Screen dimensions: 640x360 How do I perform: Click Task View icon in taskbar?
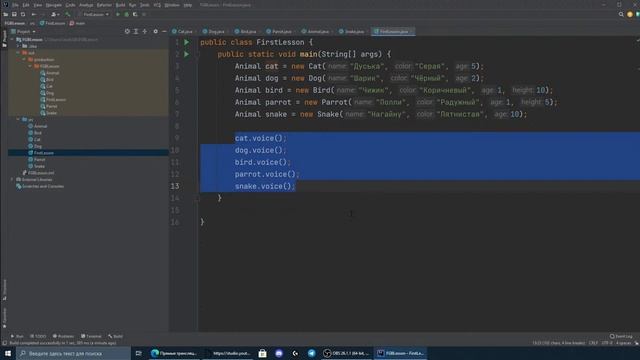138,353
